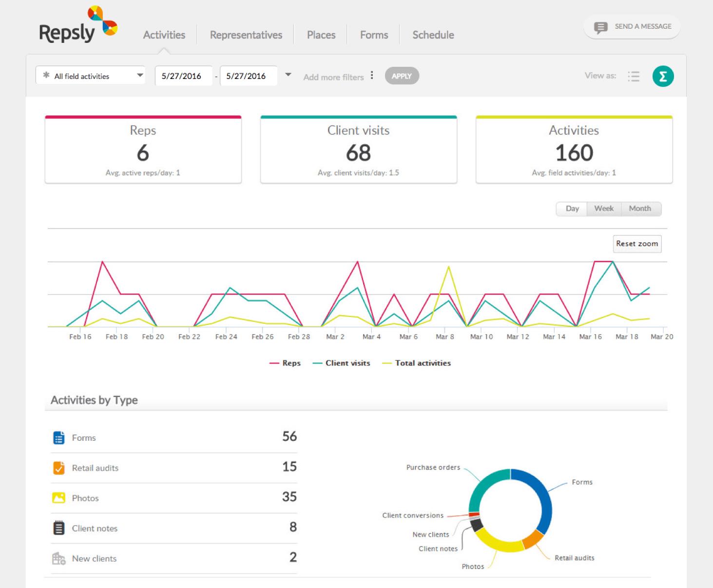Open the All field activities dropdown
Image resolution: width=713 pixels, height=588 pixels.
coord(91,76)
